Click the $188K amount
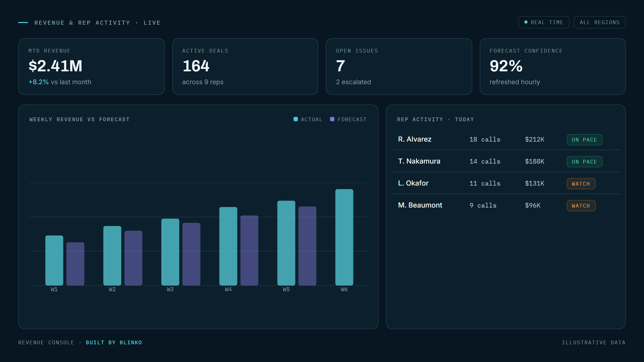 click(x=535, y=161)
